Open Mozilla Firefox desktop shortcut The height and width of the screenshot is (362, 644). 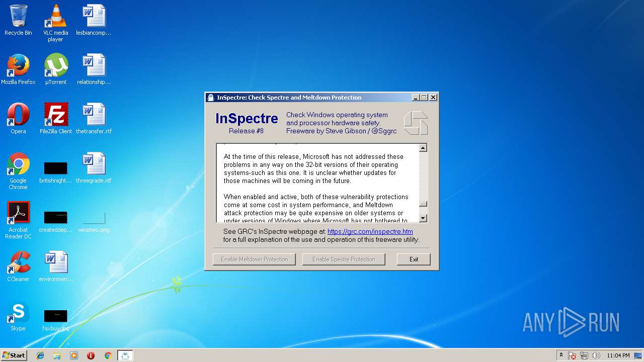click(x=18, y=69)
